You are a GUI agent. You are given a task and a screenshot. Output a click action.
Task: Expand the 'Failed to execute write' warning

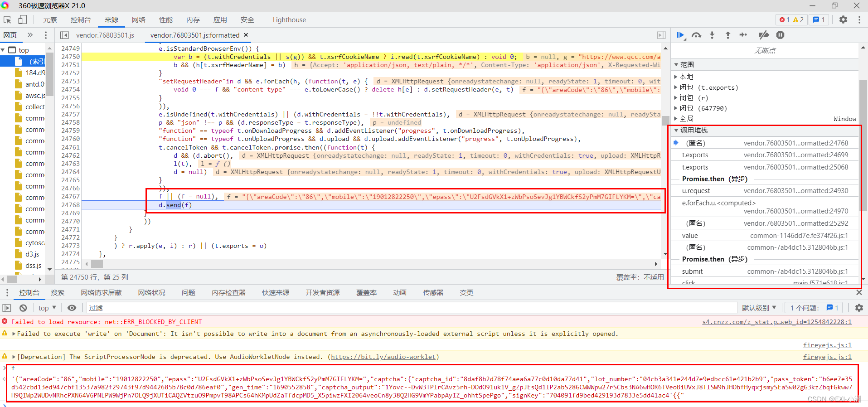point(14,334)
